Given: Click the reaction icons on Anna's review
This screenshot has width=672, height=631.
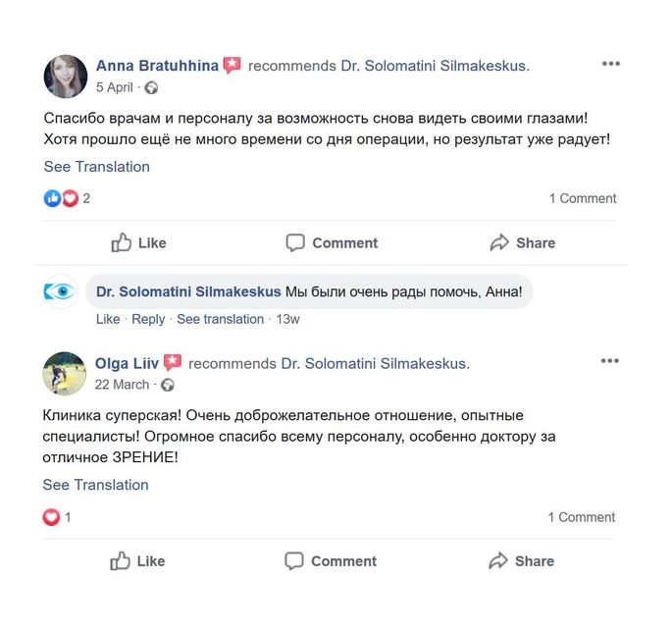Looking at the screenshot, I should (x=61, y=198).
